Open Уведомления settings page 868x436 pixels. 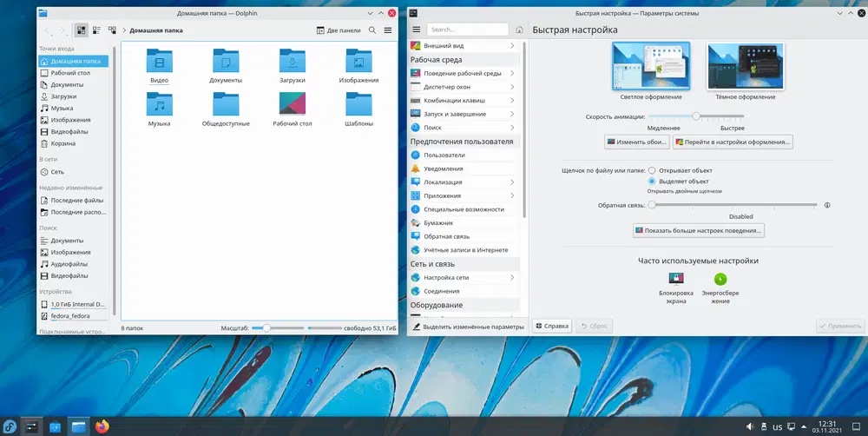coord(464,168)
